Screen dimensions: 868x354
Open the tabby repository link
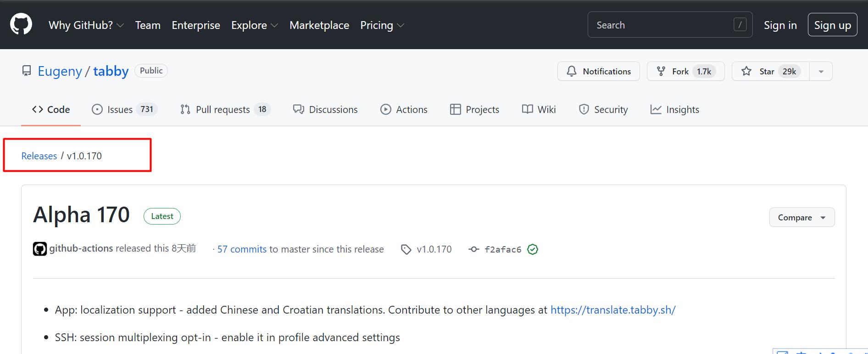click(x=111, y=71)
